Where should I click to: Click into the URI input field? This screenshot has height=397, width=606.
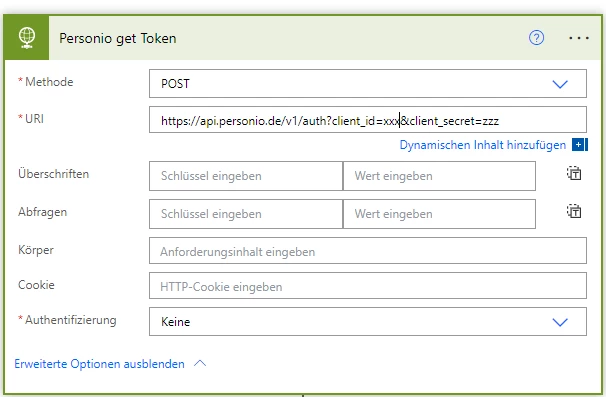[x=368, y=120]
